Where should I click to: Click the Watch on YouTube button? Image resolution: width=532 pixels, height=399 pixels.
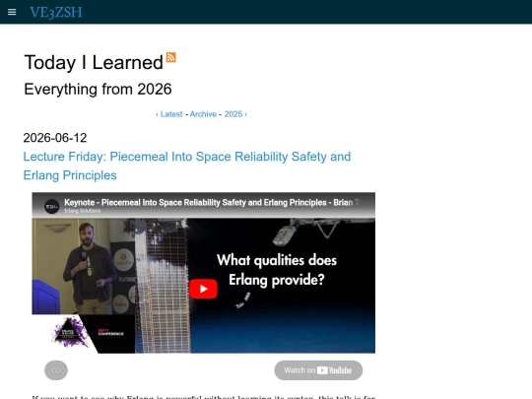[x=318, y=370]
